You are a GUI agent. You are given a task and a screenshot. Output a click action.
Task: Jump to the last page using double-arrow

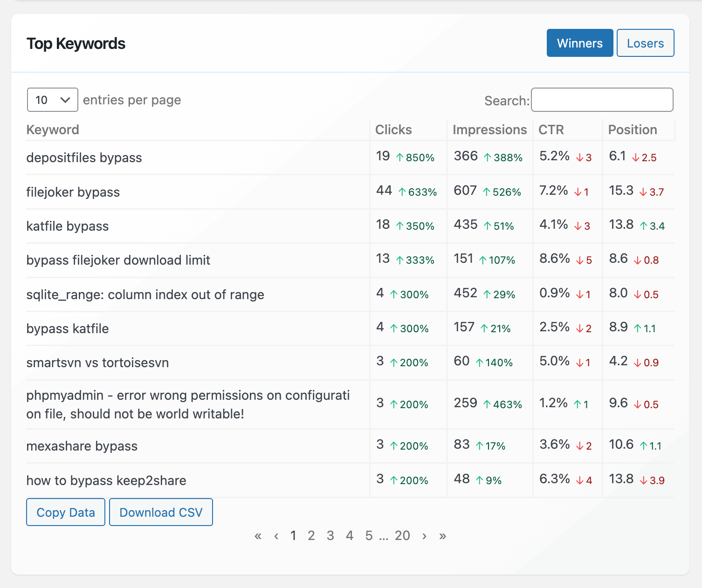pyautogui.click(x=442, y=535)
